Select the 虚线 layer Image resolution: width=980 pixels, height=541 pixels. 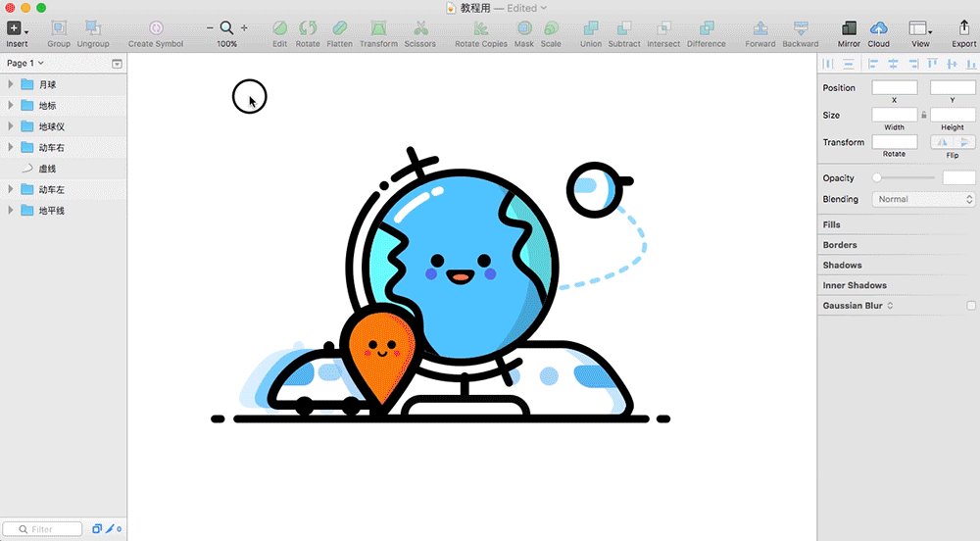click(63, 169)
